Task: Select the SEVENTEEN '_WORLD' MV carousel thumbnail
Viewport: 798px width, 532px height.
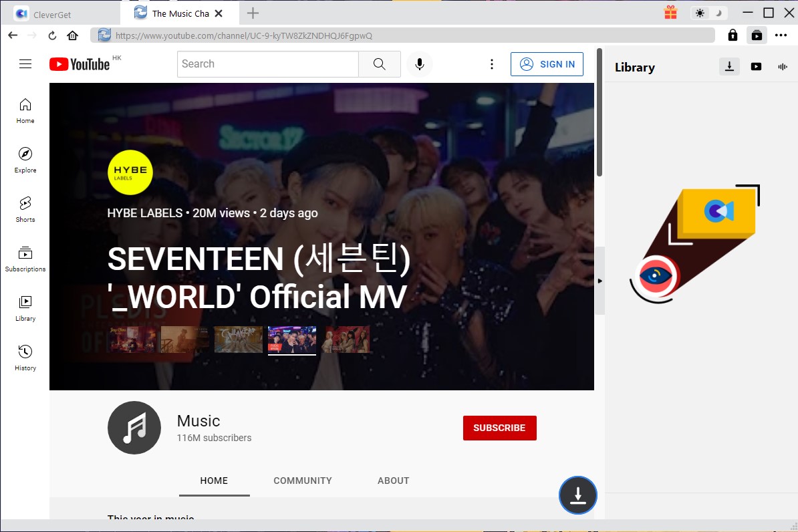Action: pos(292,339)
